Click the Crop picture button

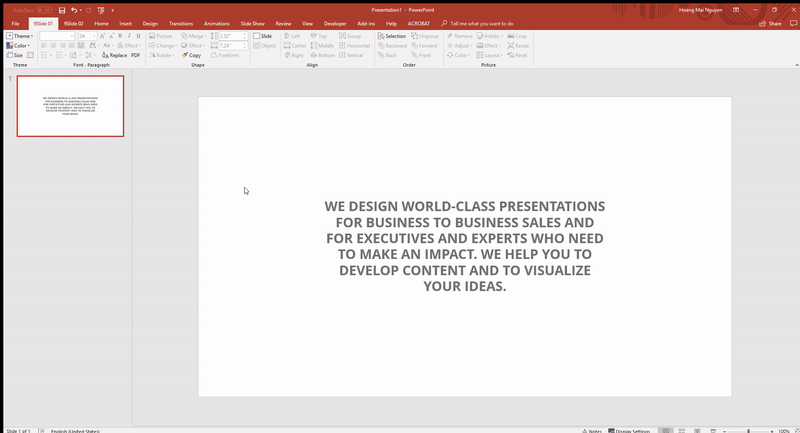click(x=517, y=36)
